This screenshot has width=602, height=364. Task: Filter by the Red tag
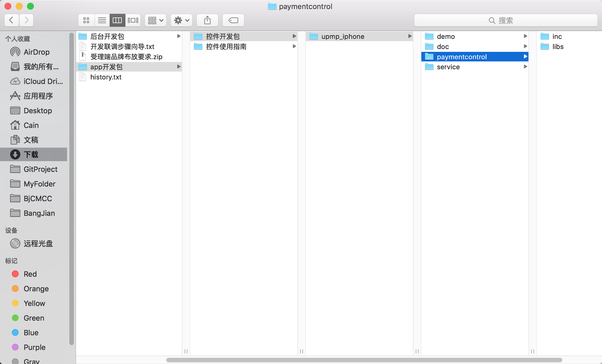point(30,274)
